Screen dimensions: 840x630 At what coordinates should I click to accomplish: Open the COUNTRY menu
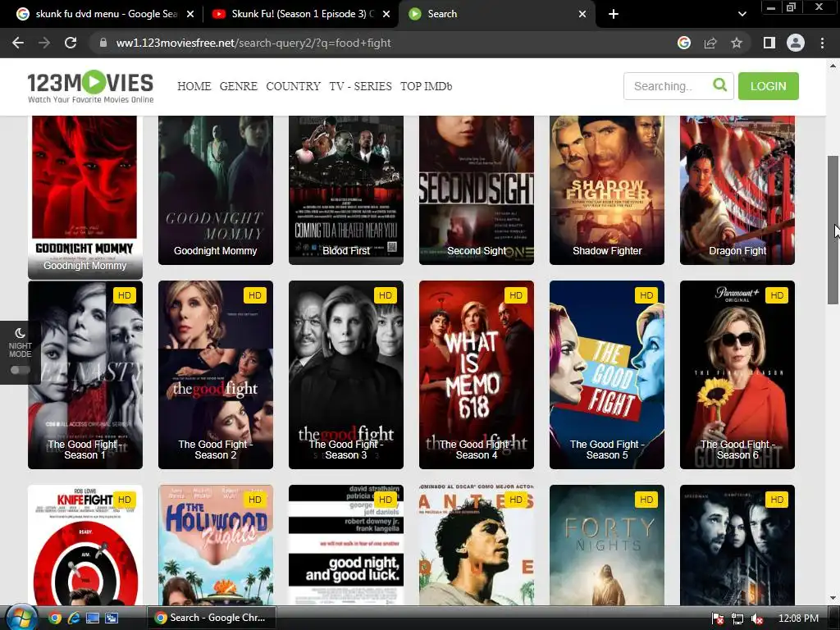[x=293, y=86]
